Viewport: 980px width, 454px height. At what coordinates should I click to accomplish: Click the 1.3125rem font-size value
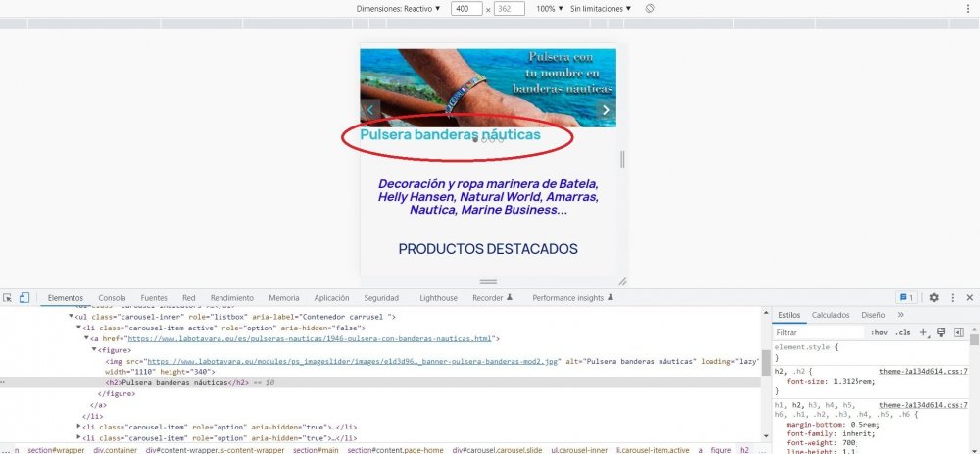click(854, 382)
